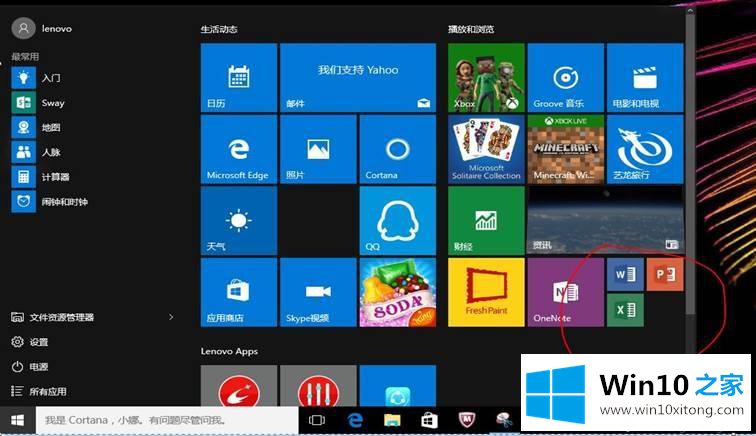
Task: Click the 生活动态 group heading
Action: coord(219,29)
